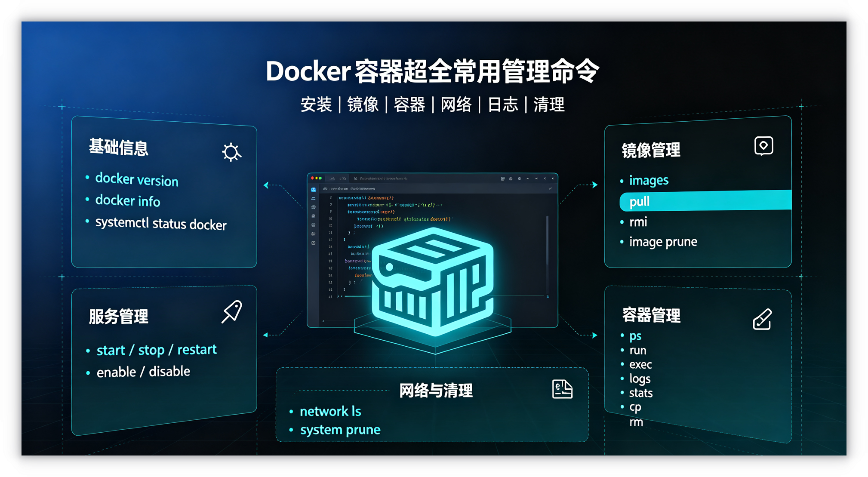The width and height of the screenshot is (868, 477).
Task: Click the exec command
Action: click(x=640, y=365)
